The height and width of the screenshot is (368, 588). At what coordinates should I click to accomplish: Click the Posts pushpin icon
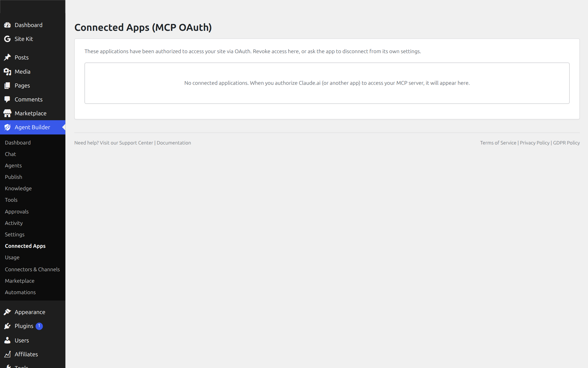pyautogui.click(x=7, y=58)
